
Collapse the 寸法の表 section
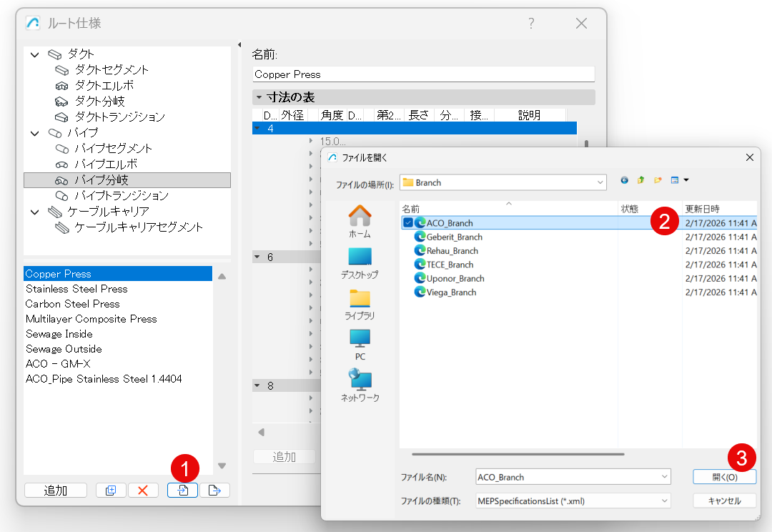click(259, 97)
